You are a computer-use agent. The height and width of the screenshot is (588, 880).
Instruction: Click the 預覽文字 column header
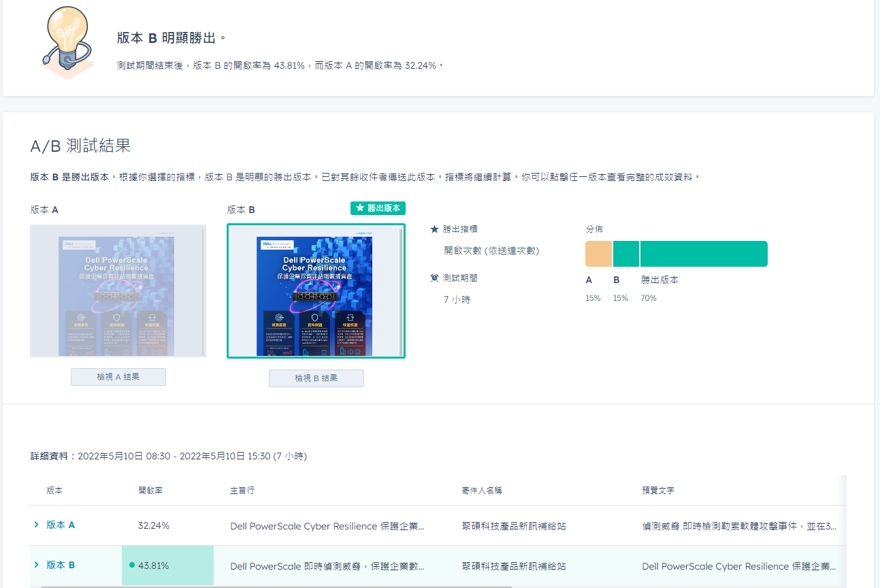click(x=658, y=490)
